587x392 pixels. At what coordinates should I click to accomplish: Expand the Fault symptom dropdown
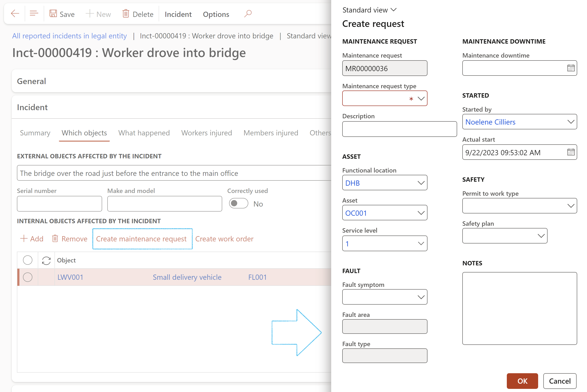[420, 297]
